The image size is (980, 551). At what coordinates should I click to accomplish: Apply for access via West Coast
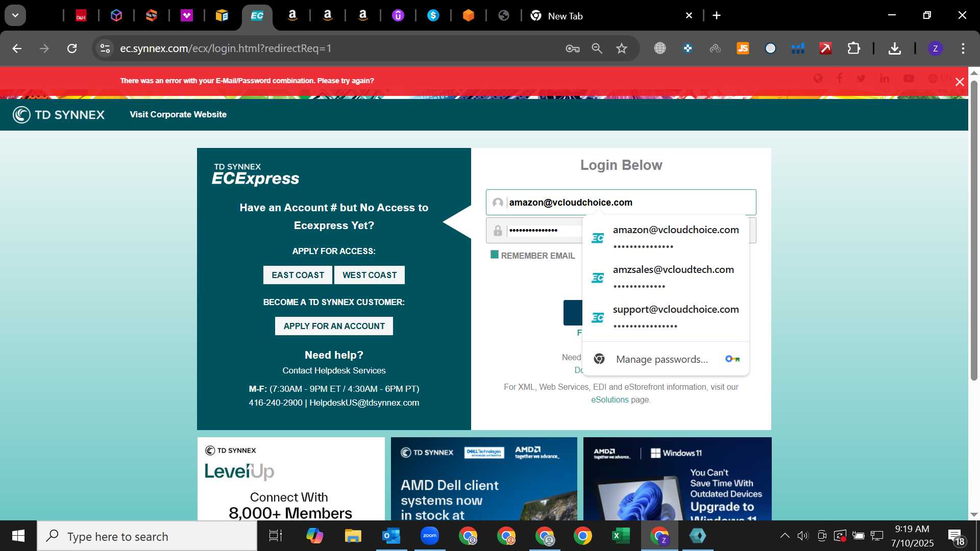(x=369, y=275)
